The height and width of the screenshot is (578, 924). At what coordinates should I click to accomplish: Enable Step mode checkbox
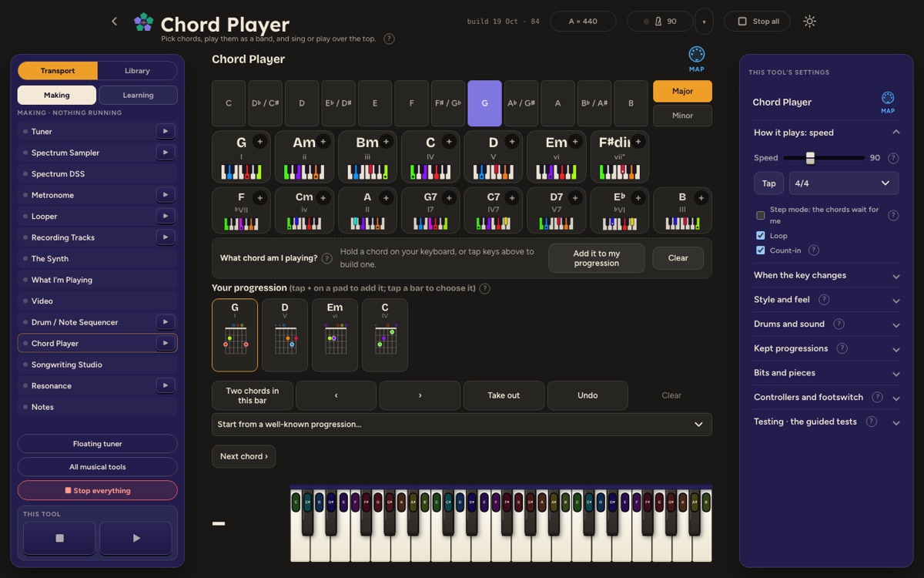(761, 215)
